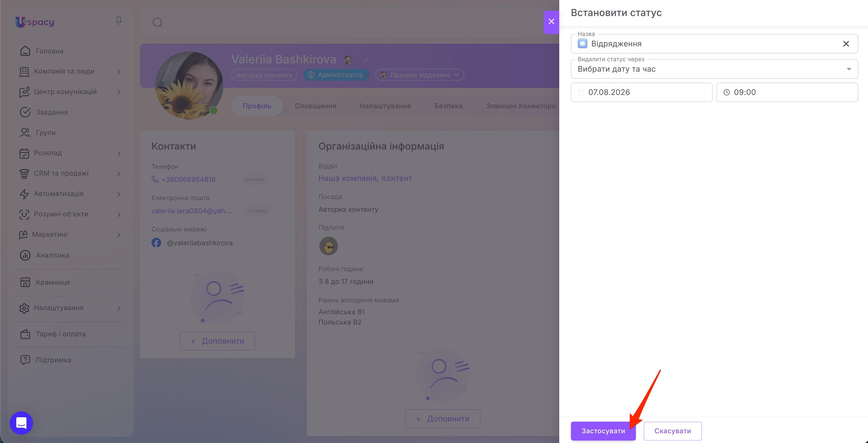
Task: Open Видалити статус через dropdown
Action: tap(714, 69)
